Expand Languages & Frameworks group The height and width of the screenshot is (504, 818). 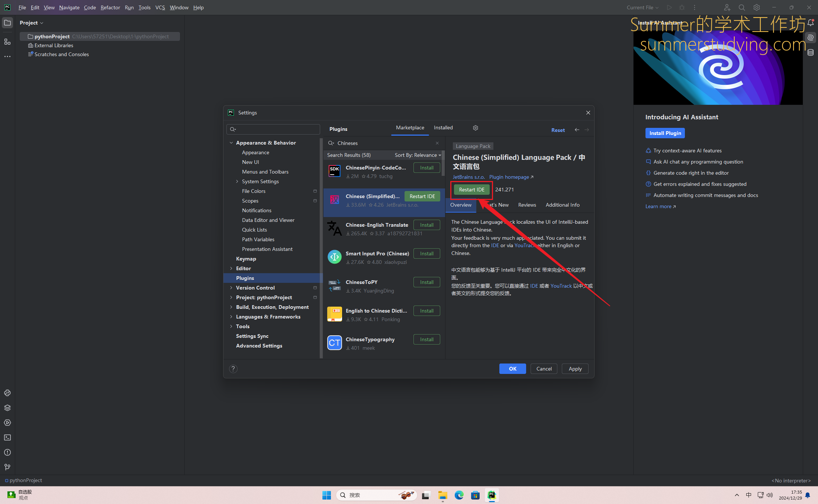(x=231, y=317)
